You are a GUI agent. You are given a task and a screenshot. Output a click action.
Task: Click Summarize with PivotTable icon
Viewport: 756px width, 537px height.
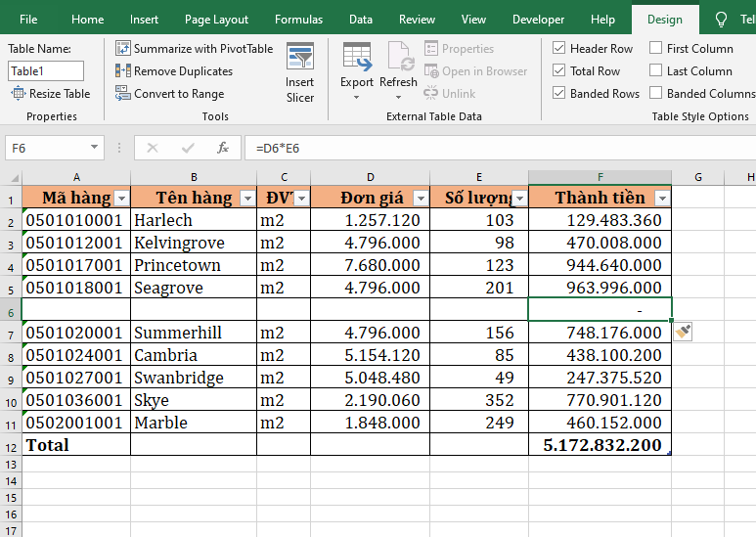[x=123, y=48]
